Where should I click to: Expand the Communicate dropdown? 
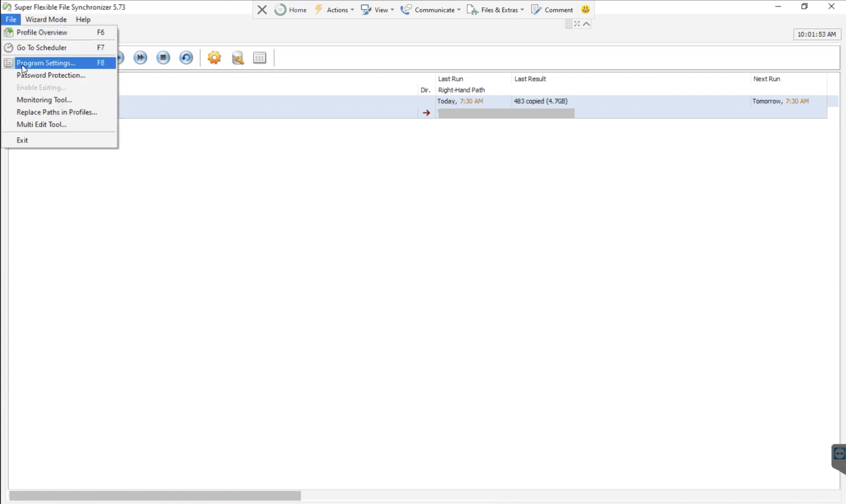(x=431, y=10)
